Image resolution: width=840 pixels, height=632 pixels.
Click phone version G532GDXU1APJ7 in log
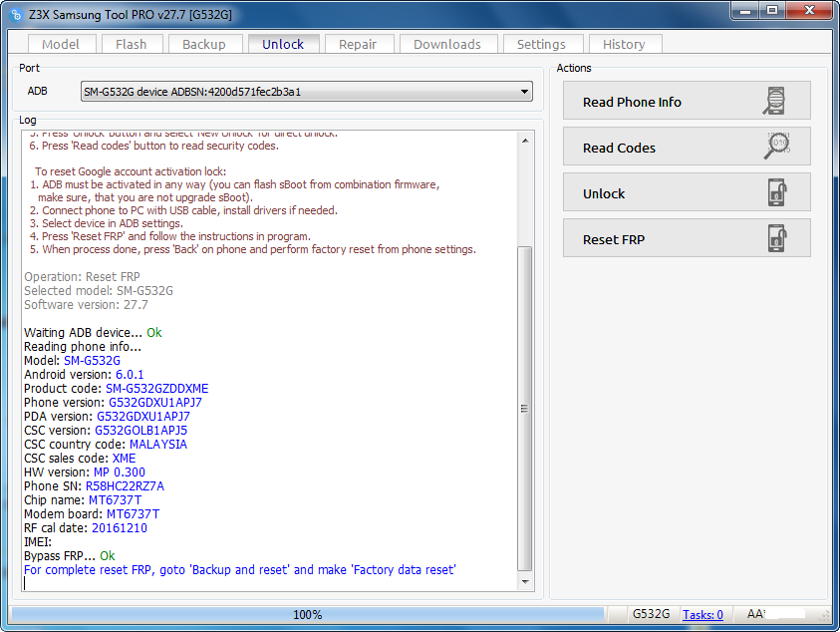[x=155, y=403]
